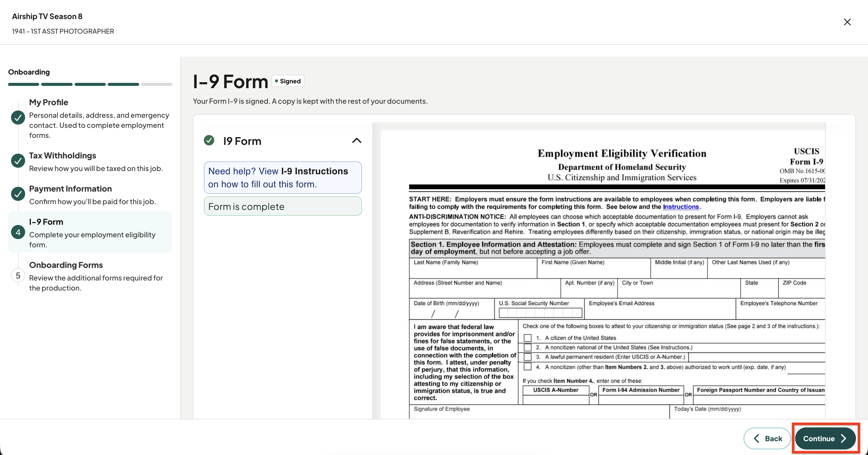Click the Employee's Email Address field

click(x=661, y=309)
